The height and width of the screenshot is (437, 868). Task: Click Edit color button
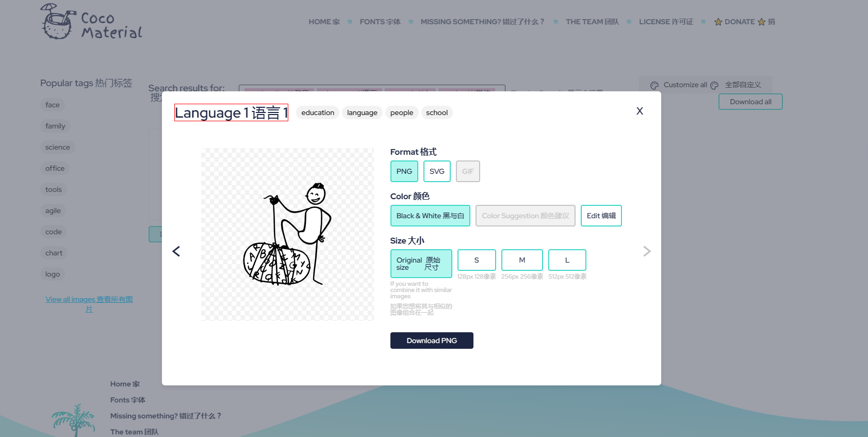601,216
